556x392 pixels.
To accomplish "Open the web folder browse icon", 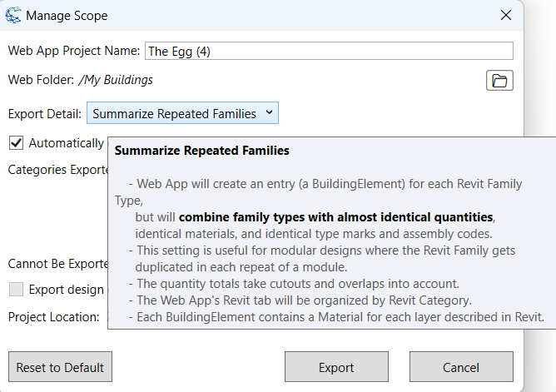I will [x=499, y=80].
